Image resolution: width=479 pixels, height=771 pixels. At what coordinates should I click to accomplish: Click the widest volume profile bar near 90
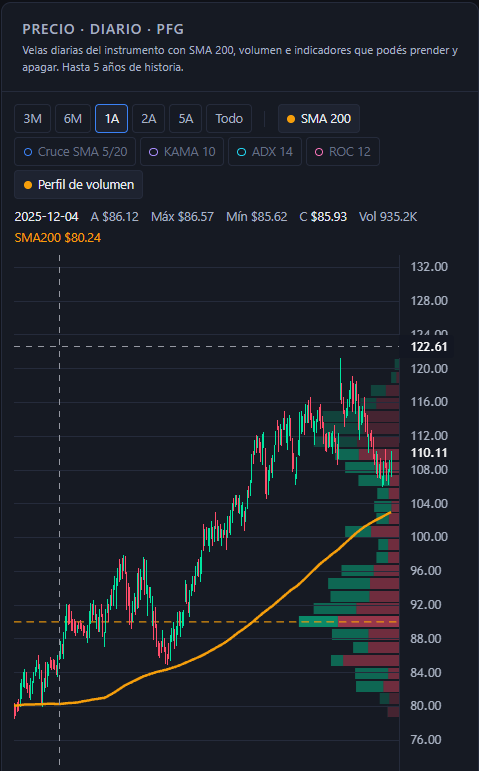coord(349,622)
